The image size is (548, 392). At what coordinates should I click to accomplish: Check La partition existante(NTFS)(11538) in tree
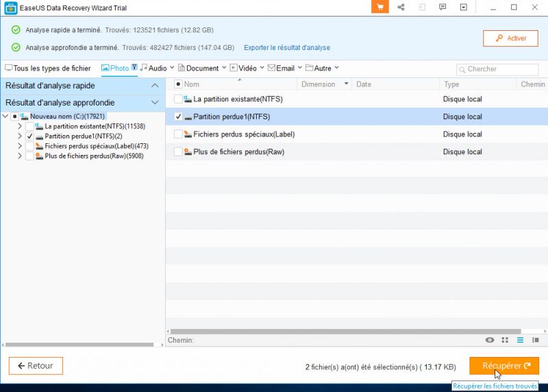click(x=29, y=126)
